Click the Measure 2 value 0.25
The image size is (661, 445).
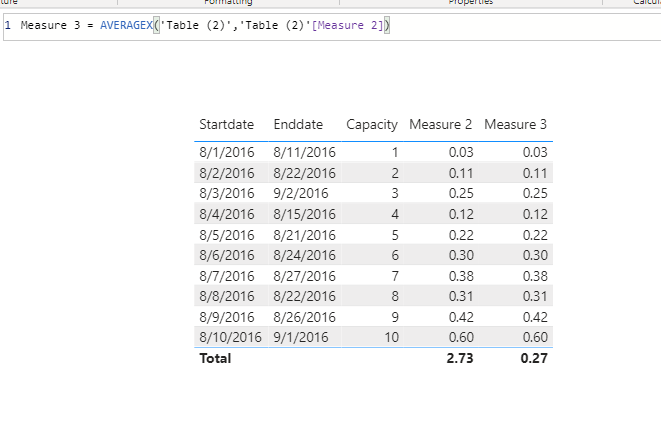(x=461, y=193)
